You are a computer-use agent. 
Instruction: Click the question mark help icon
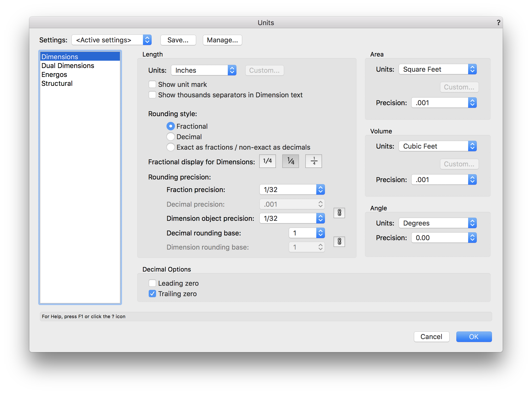(498, 23)
